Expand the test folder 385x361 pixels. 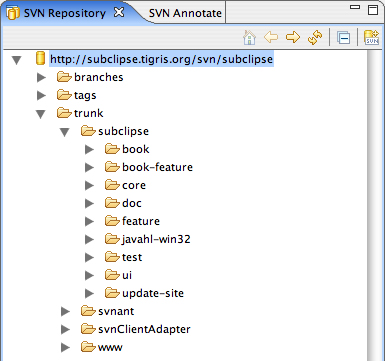tap(89, 257)
